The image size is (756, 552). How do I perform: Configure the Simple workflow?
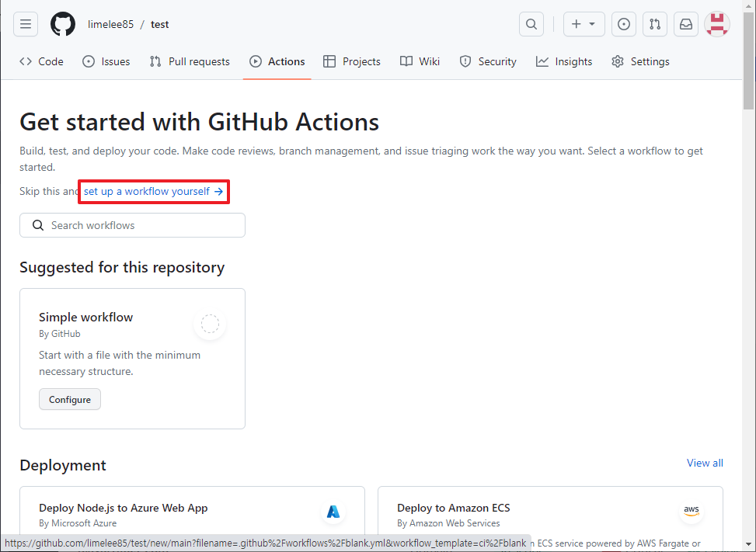70,399
